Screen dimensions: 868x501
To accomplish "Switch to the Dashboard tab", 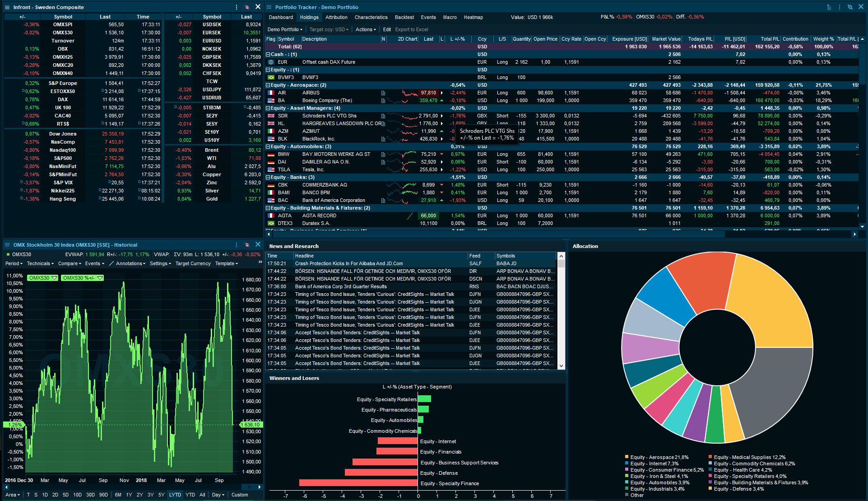I will pos(281,17).
